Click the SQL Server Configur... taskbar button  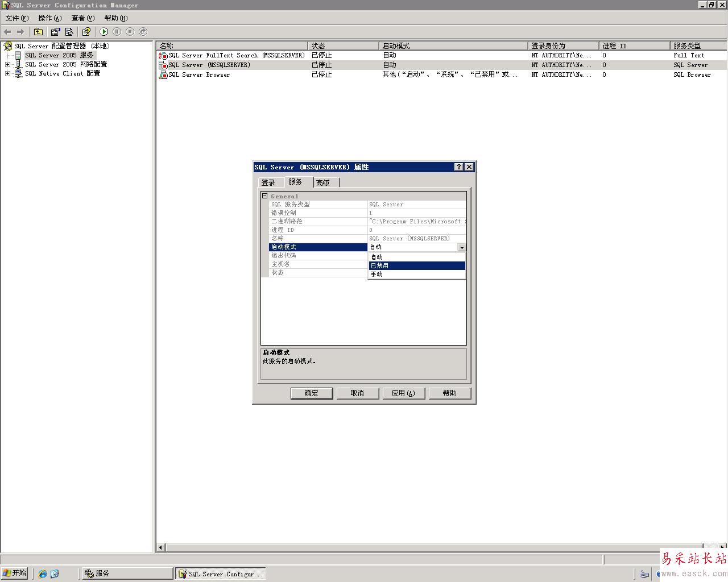(x=221, y=573)
